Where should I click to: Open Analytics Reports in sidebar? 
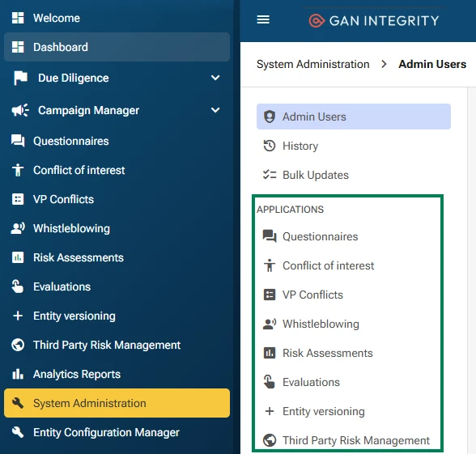(117, 374)
